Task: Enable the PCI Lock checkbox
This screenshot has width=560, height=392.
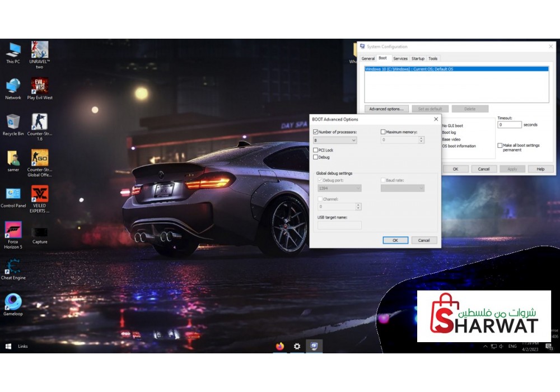Action: click(316, 150)
